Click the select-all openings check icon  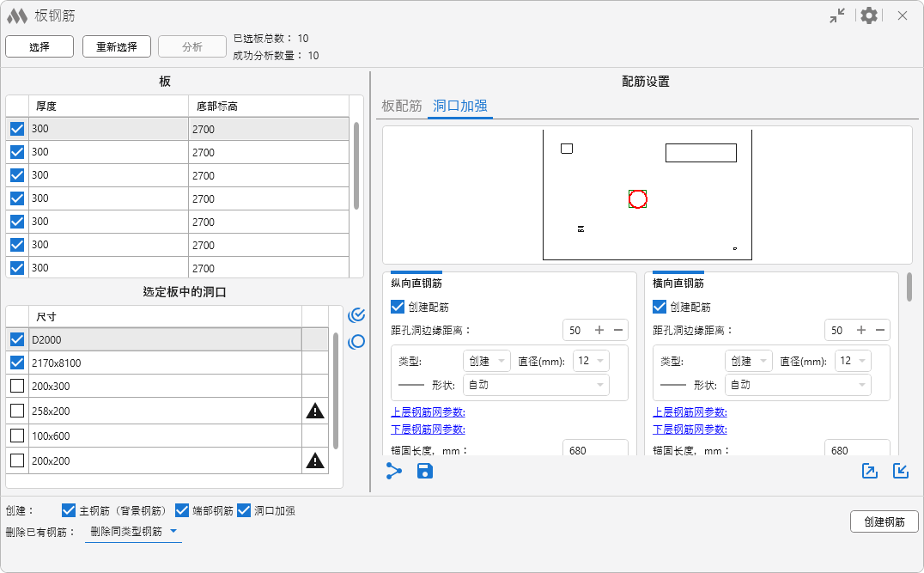point(357,315)
